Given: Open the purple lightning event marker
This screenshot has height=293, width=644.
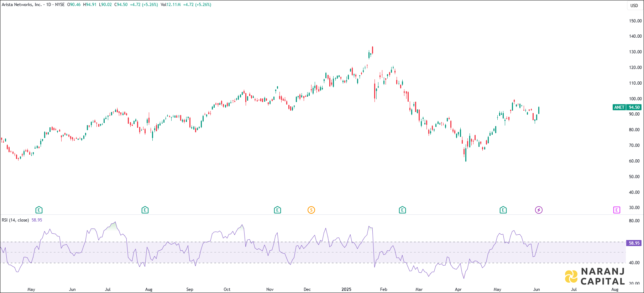Looking at the screenshot, I should click(x=539, y=210).
